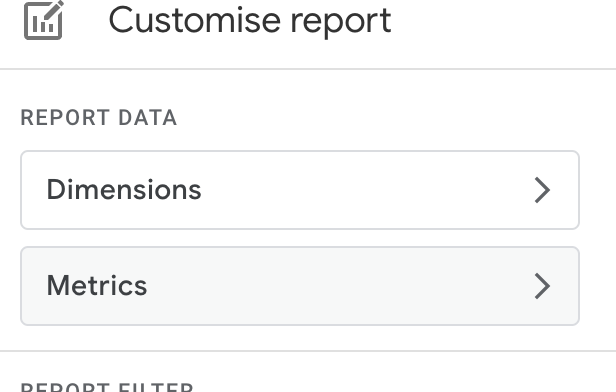The width and height of the screenshot is (616, 392).
Task: Select the Customise report heading
Action: 250,20
